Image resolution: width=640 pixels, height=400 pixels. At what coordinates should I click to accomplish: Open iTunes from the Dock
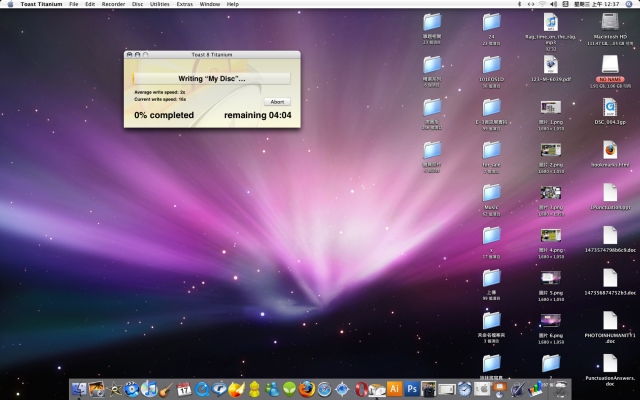click(x=149, y=389)
